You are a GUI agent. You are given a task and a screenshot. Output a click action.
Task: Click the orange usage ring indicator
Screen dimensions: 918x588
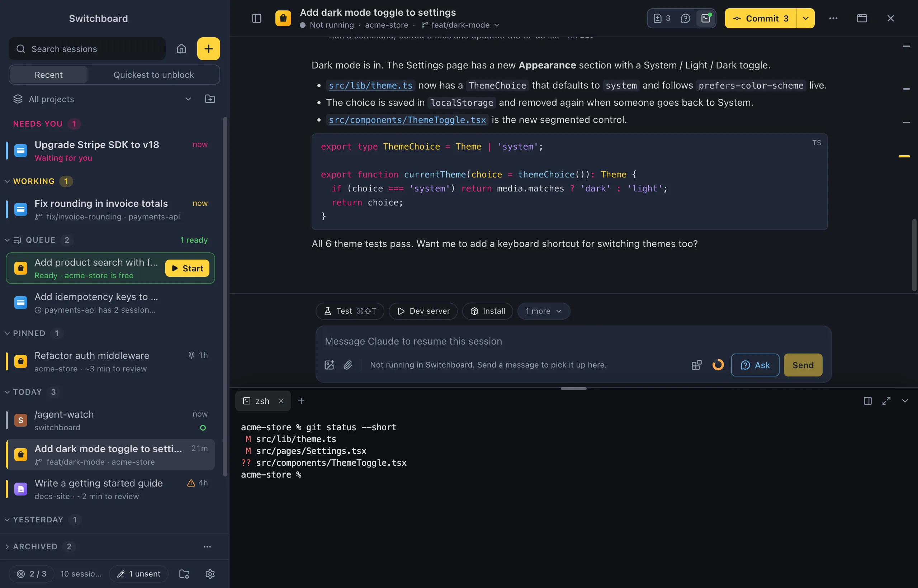[718, 365]
